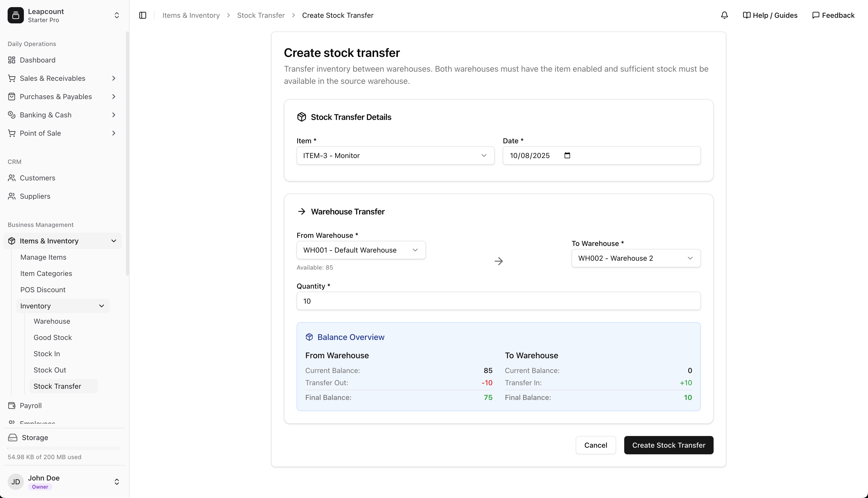
Task: Open Manage Items
Action: click(x=43, y=257)
